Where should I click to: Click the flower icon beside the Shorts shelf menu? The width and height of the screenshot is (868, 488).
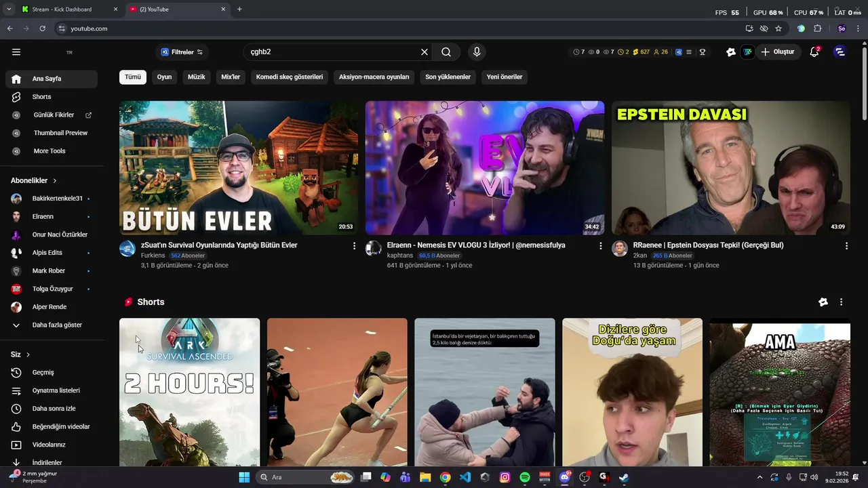tap(823, 302)
